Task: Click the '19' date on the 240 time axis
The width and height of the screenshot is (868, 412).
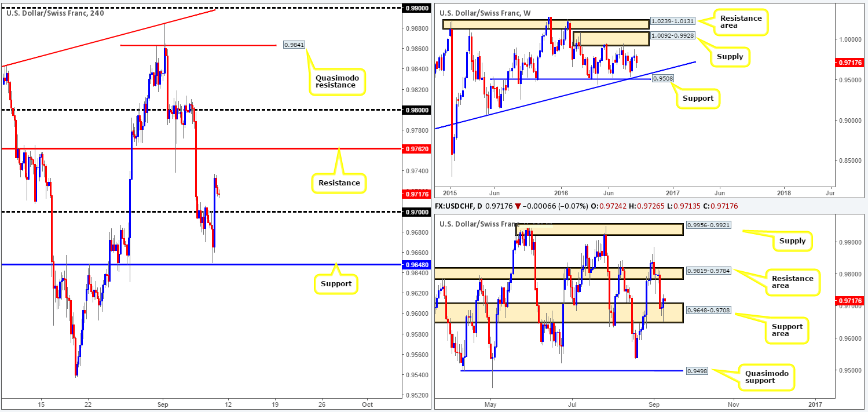Action: click(x=274, y=404)
